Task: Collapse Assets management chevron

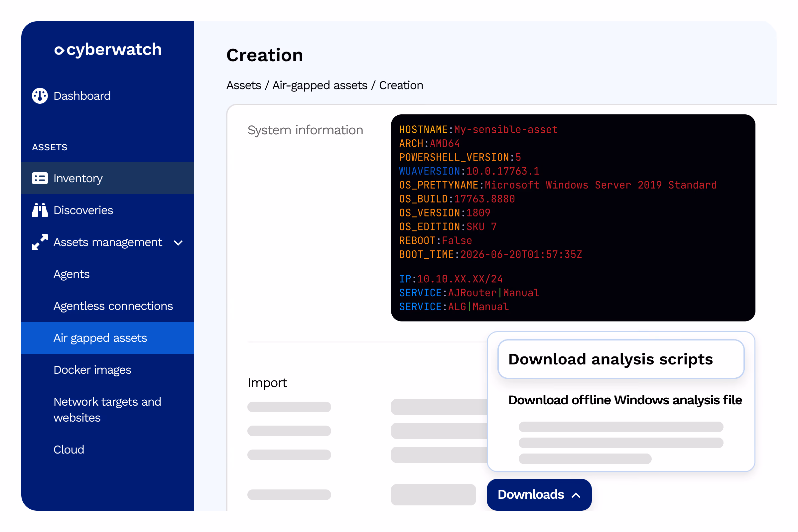Action: [x=178, y=243]
